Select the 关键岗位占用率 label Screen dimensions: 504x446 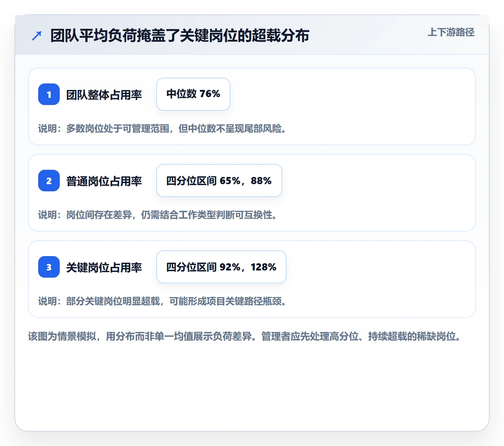(104, 267)
